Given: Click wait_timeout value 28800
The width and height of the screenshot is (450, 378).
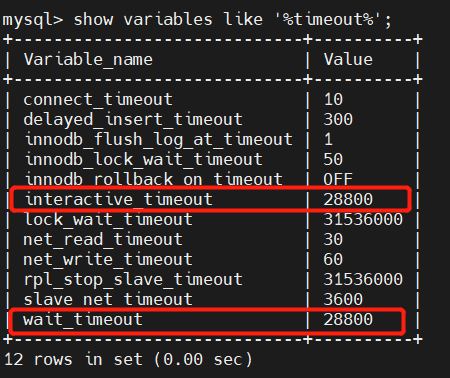Looking at the screenshot, I should (x=348, y=319).
